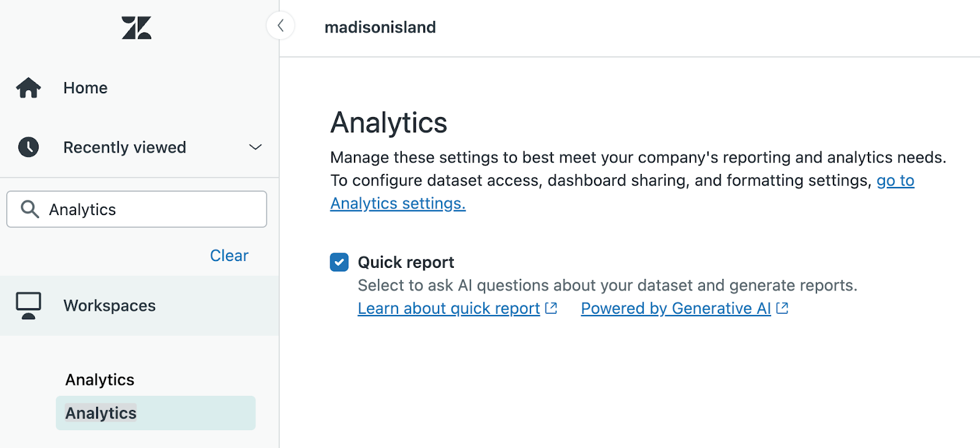
Task: Open Powered by Generative AI link
Action: coord(676,308)
